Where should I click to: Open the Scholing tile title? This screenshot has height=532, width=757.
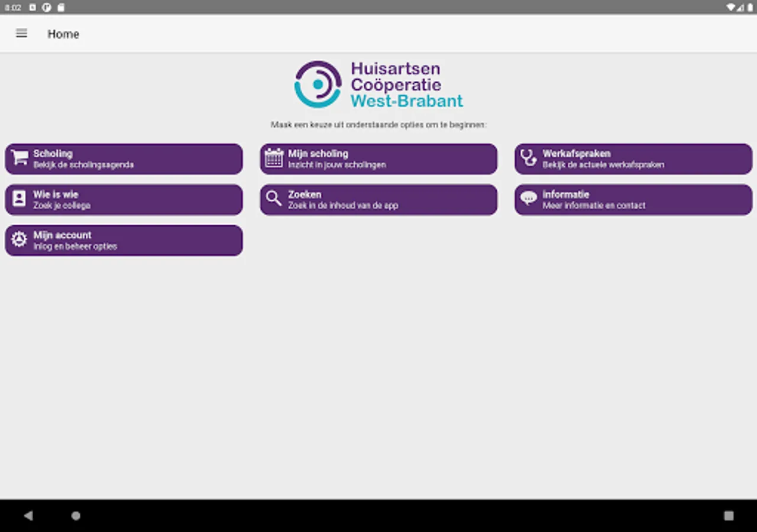tap(53, 154)
